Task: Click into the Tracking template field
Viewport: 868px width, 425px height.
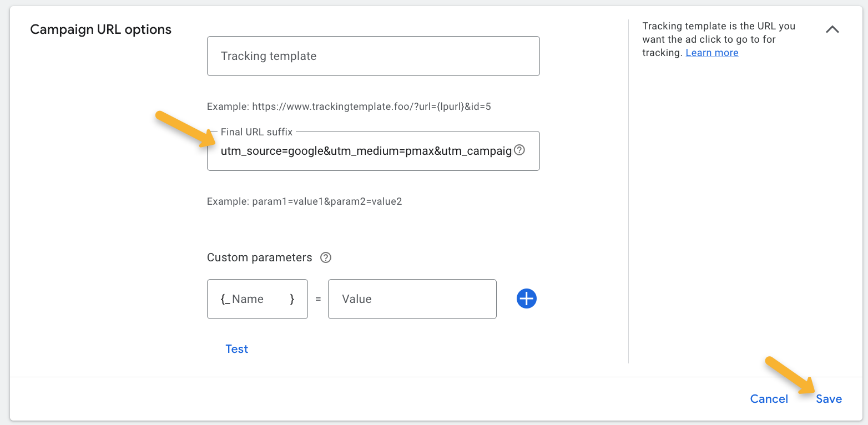Action: [373, 56]
